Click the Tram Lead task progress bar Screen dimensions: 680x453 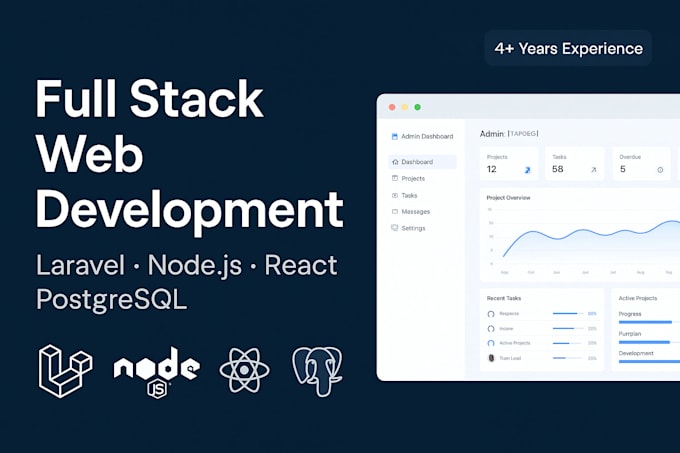click(568, 358)
